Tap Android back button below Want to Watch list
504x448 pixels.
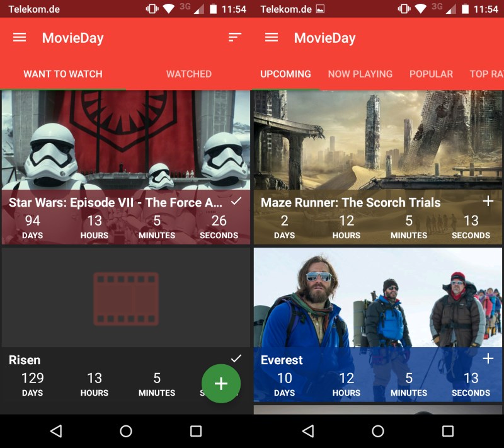(56, 431)
